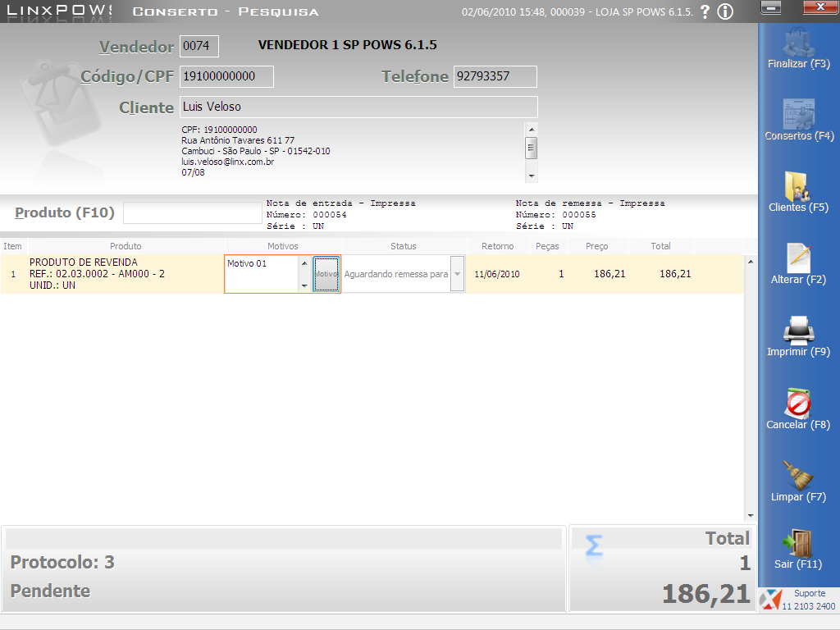The height and width of the screenshot is (630, 840).
Task: Click the client details scrollbar down arrow
Action: (532, 176)
